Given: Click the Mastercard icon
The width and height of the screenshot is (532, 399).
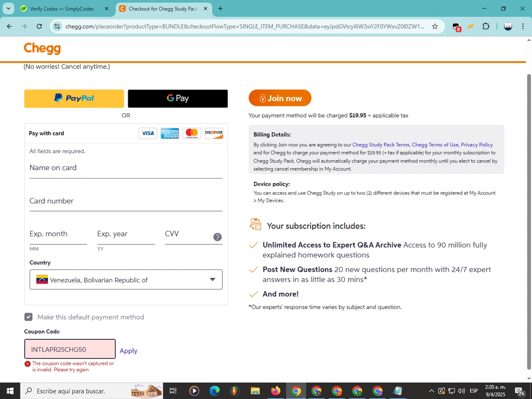Looking at the screenshot, I should tap(192, 133).
